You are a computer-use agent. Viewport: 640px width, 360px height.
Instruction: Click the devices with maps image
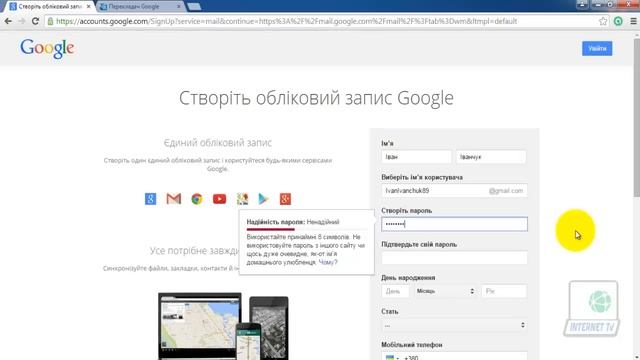pyautogui.click(x=223, y=326)
